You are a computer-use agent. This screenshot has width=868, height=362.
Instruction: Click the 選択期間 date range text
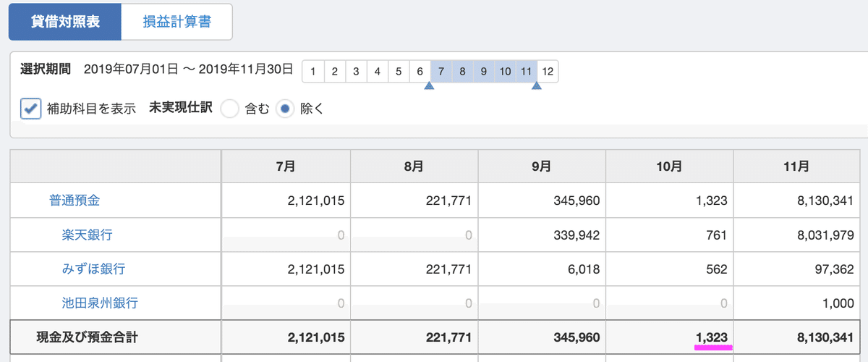click(188, 70)
